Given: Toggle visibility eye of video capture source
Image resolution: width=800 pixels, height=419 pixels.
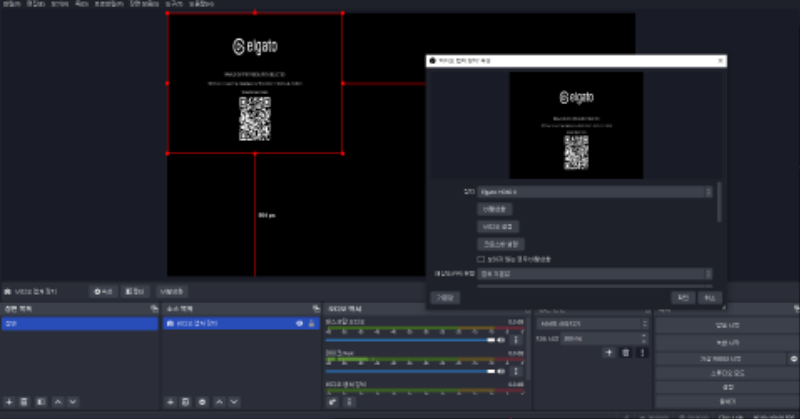Looking at the screenshot, I should tap(299, 324).
